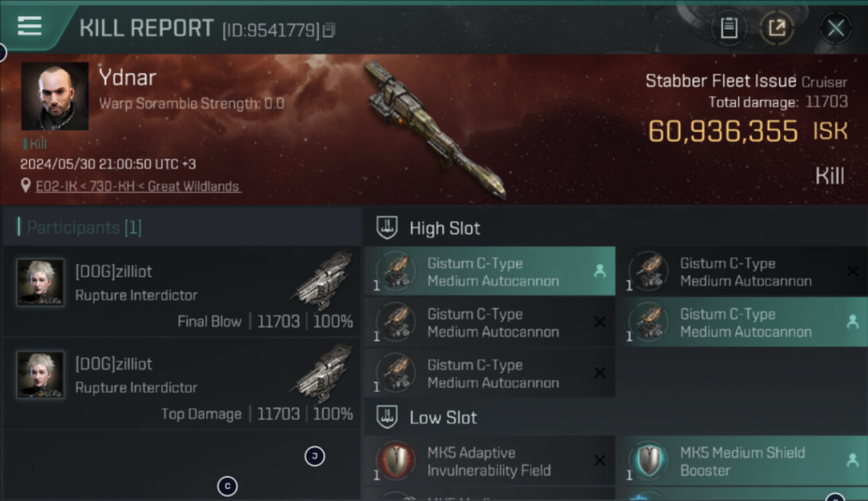This screenshot has height=501, width=868.
Task: Click the Adaptive Invulnerability Field icon
Action: [395, 461]
